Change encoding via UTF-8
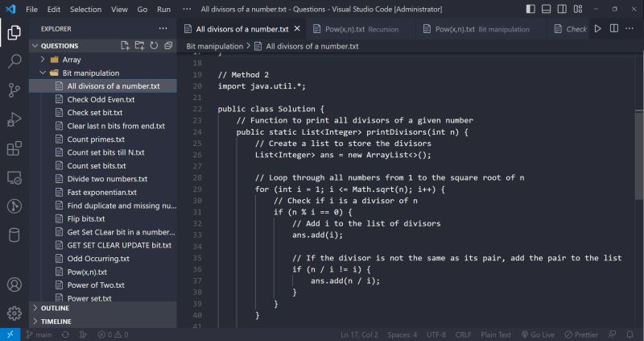Image resolution: width=644 pixels, height=341 pixels. click(436, 335)
